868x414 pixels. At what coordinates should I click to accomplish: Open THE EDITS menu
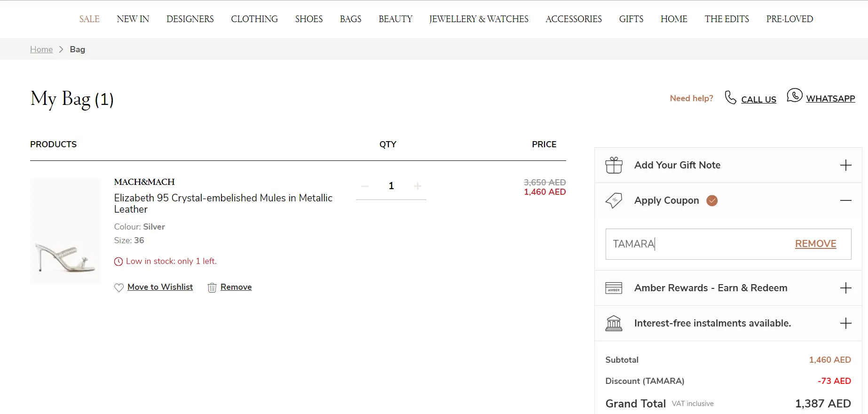(x=726, y=19)
